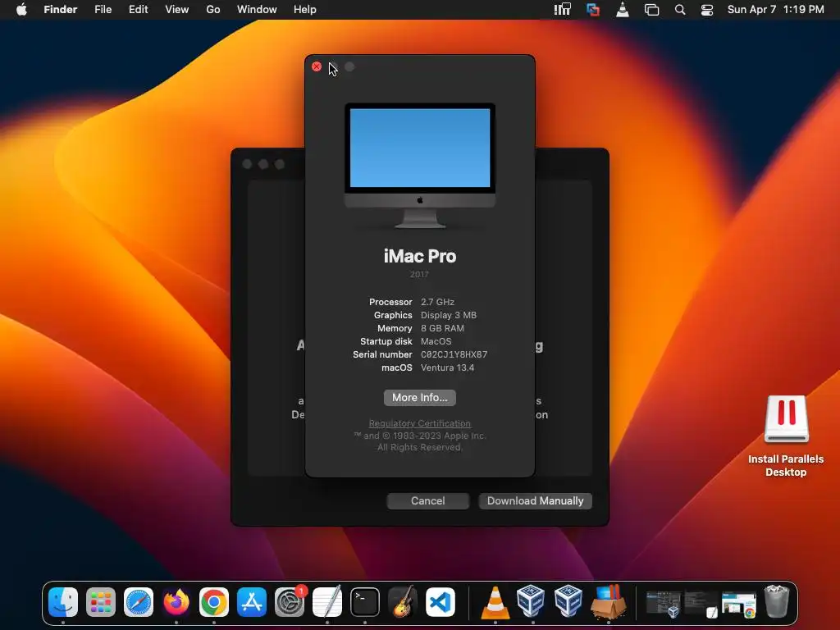Viewport: 840px width, 630px height.
Task: Open the App Store Dock icon
Action: point(252,601)
